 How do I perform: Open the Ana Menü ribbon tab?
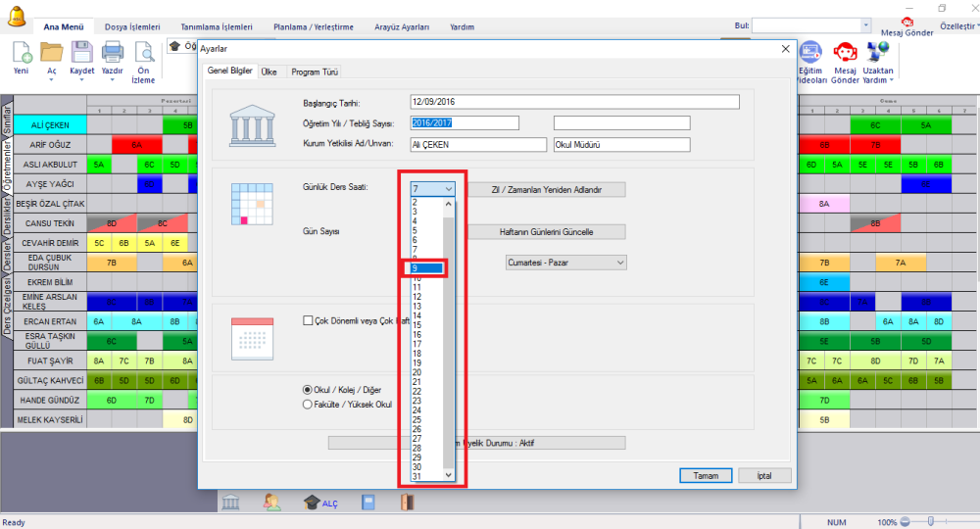tap(63, 26)
